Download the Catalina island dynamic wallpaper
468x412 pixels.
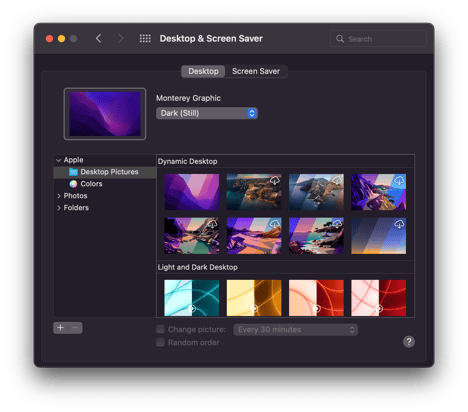pyautogui.click(x=337, y=180)
